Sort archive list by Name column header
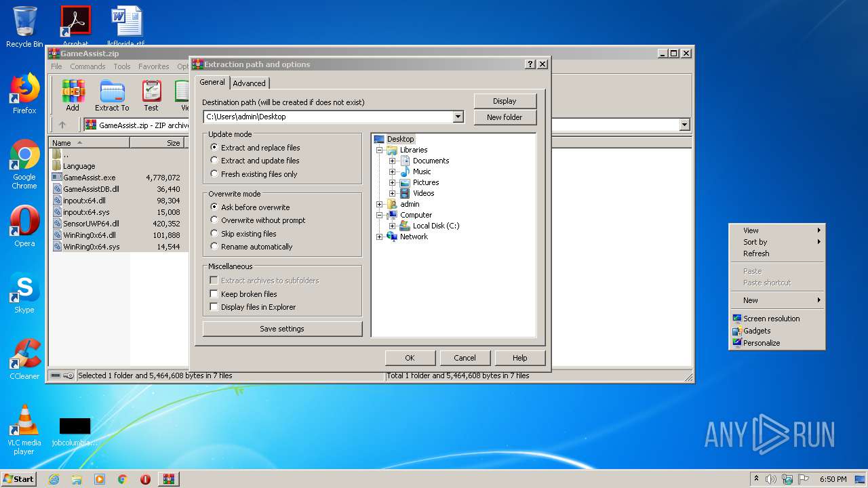 pyautogui.click(x=90, y=142)
